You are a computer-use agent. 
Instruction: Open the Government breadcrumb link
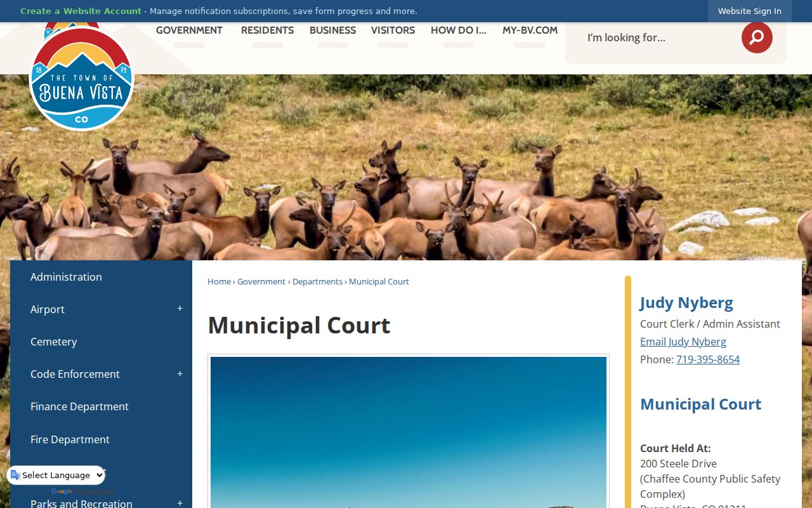(x=261, y=281)
